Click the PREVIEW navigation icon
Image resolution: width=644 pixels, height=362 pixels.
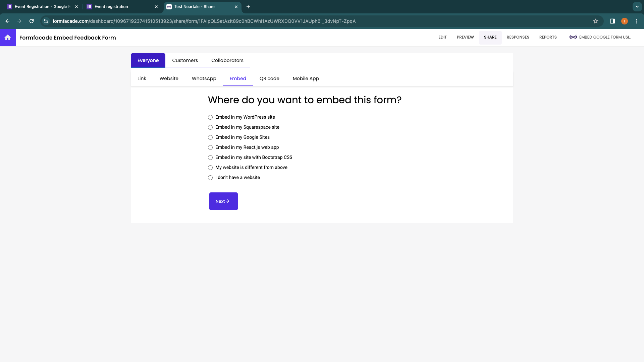pyautogui.click(x=465, y=37)
